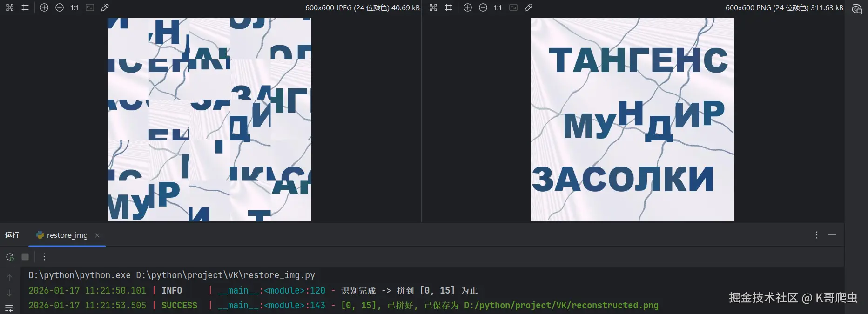The width and height of the screenshot is (868, 314).
Task: Rerun the restore_img script
Action: tap(10, 257)
